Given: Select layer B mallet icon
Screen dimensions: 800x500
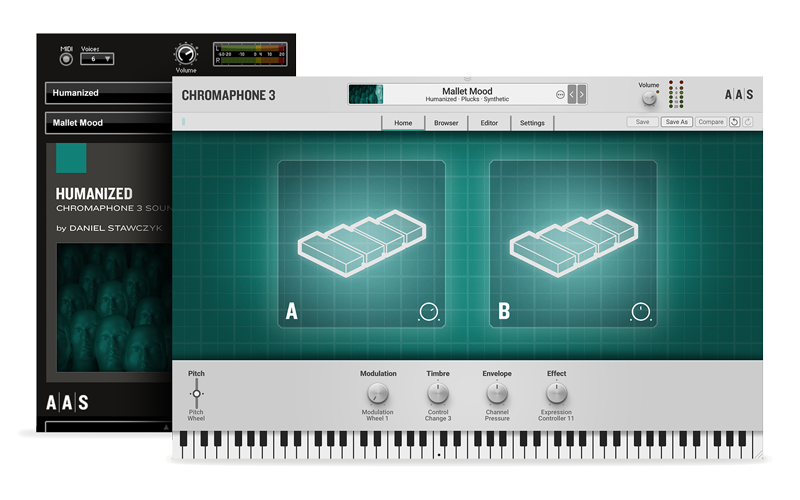Looking at the screenshot, I should 573,243.
